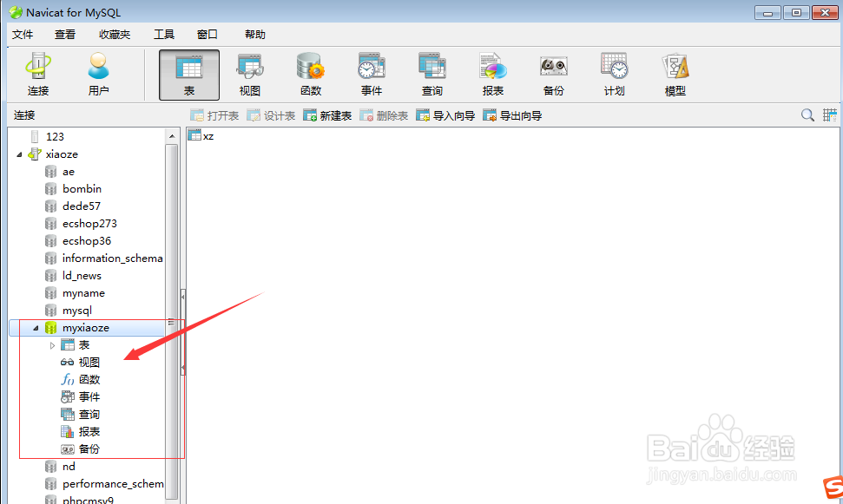Open the 模型 model toolbar icon
This screenshot has height=504, width=843.
pos(675,75)
